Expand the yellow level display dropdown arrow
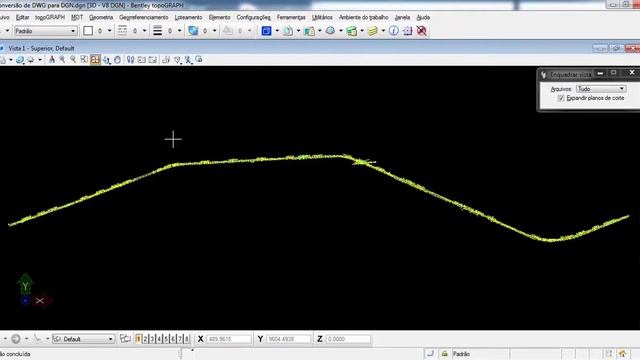This screenshot has width=640, height=360. [x=383, y=31]
